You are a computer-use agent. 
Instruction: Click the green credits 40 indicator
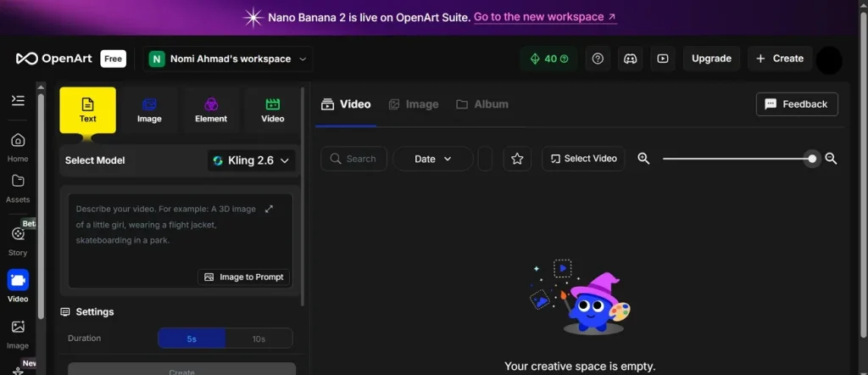pyautogui.click(x=548, y=59)
